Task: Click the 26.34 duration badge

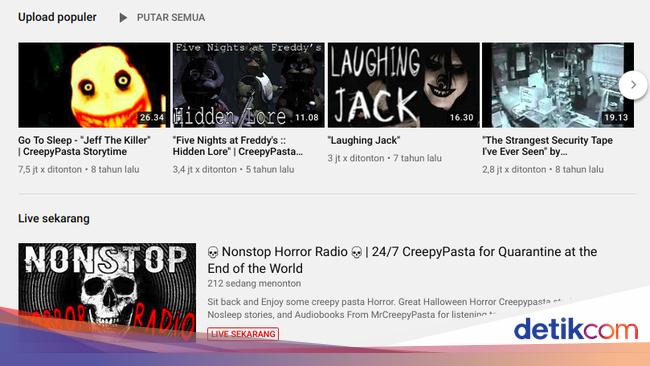Action: (152, 118)
